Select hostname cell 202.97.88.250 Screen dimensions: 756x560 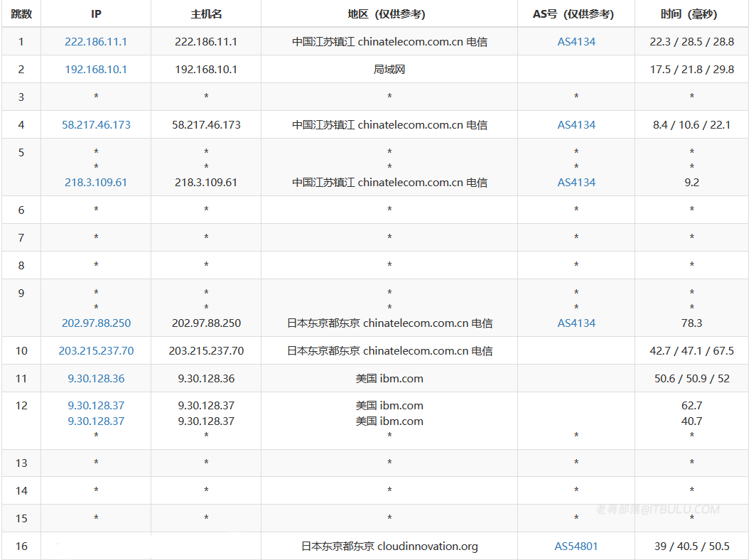tap(206, 323)
